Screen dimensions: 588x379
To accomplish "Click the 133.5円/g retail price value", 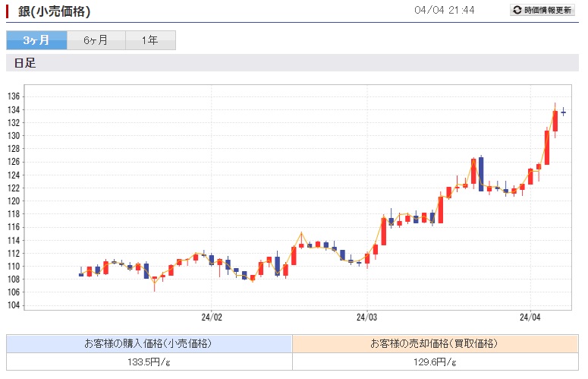I will point(149,362).
